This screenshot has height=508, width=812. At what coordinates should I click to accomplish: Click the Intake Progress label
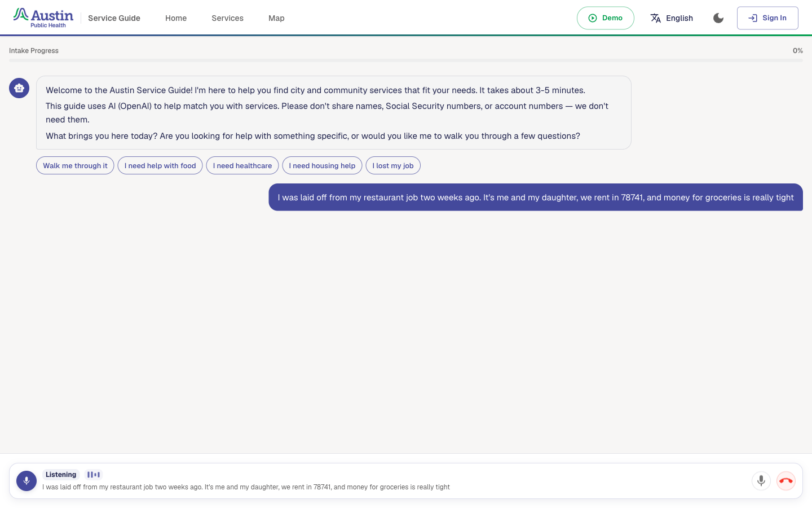pyautogui.click(x=34, y=51)
